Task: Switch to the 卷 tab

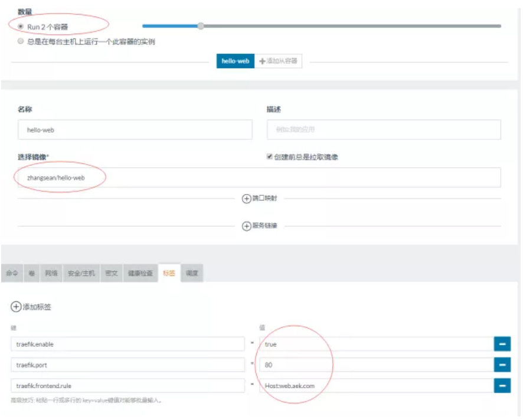Action: 32,273
